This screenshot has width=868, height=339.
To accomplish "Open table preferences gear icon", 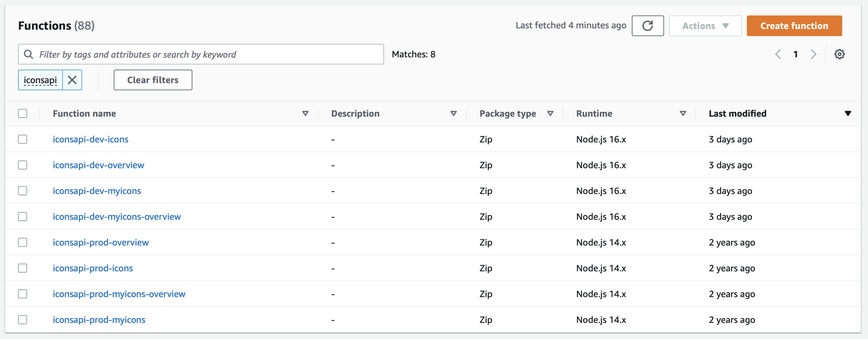I will (840, 54).
